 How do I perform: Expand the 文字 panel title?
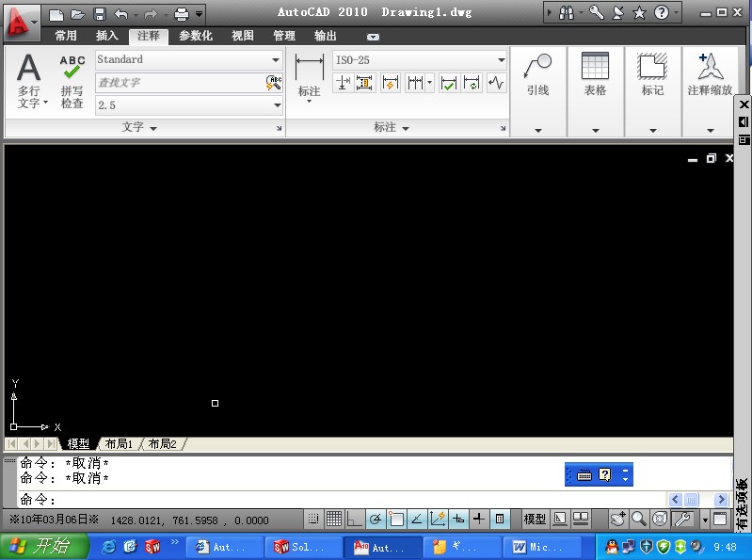pyautogui.click(x=138, y=127)
